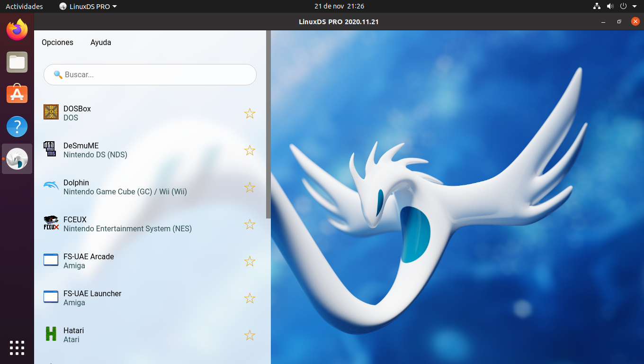Minimize the LinuxDS PRO window
The height and width of the screenshot is (364, 644).
coord(603,22)
